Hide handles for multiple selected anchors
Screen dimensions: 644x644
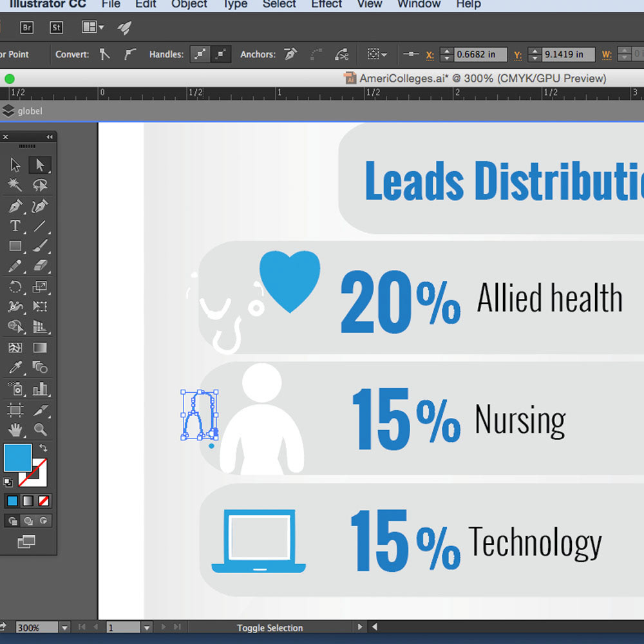click(221, 54)
